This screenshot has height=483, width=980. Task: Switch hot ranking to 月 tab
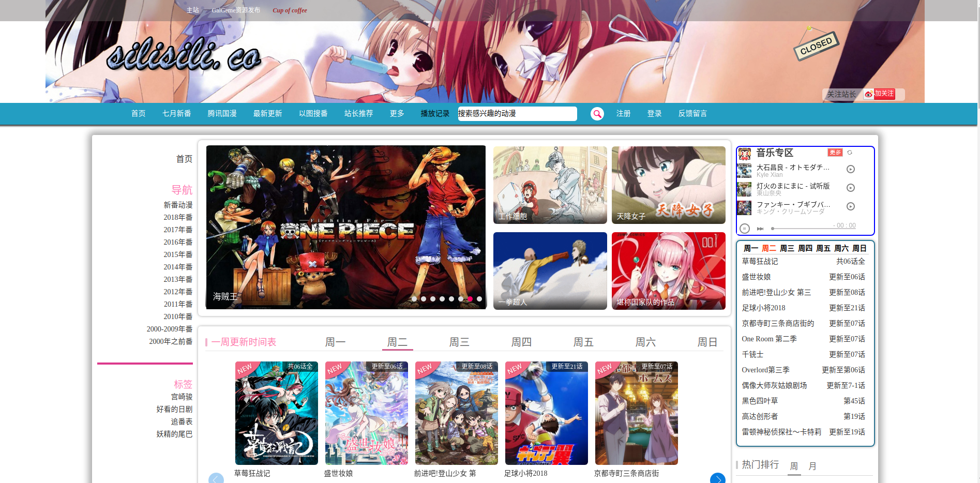812,466
